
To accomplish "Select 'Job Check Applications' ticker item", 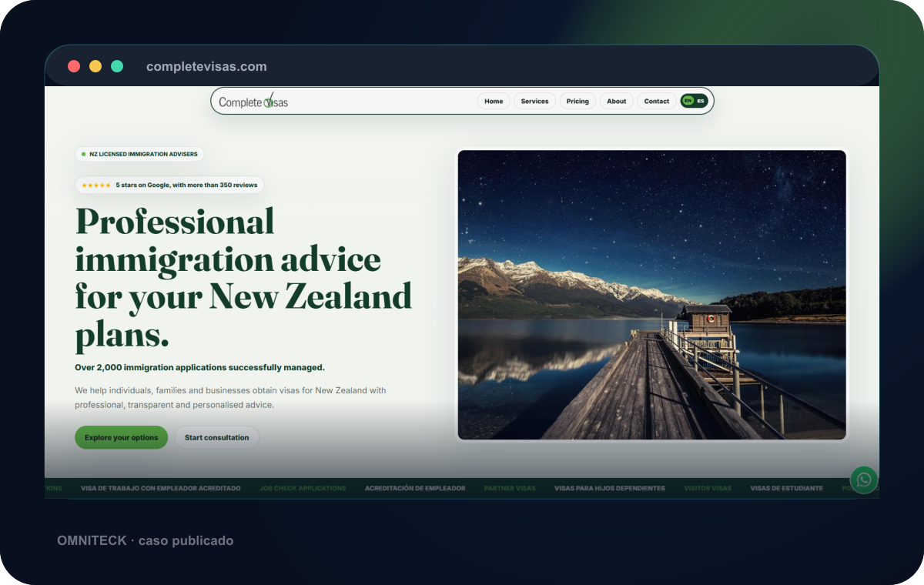I will coord(303,488).
